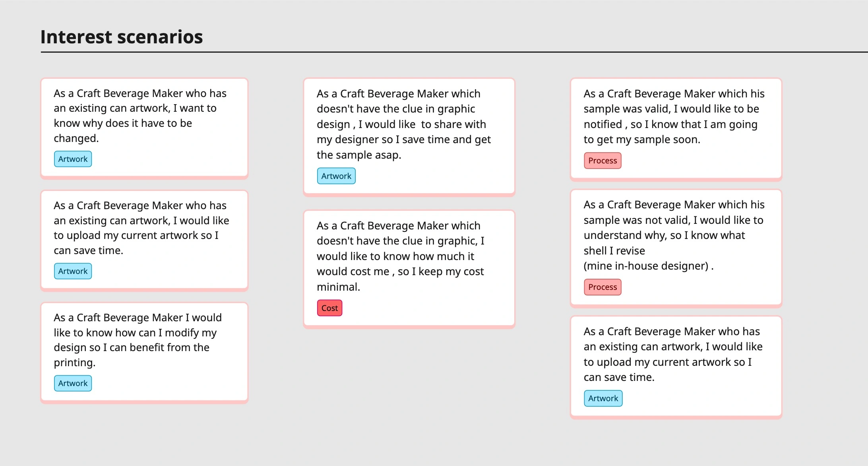868x466 pixels.
Task: Click the red Cost tag
Action: [329, 308]
